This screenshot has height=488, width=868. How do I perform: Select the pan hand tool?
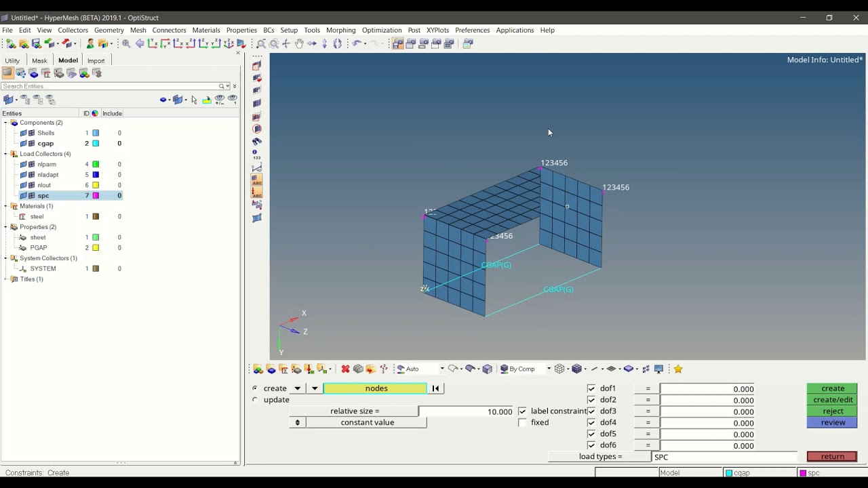click(x=299, y=43)
